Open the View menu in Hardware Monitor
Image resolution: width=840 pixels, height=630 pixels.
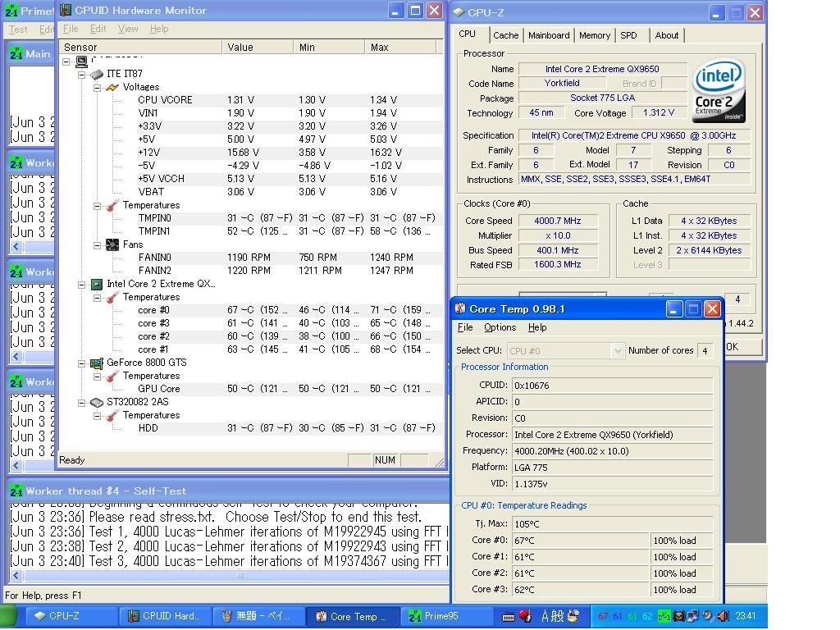128,29
